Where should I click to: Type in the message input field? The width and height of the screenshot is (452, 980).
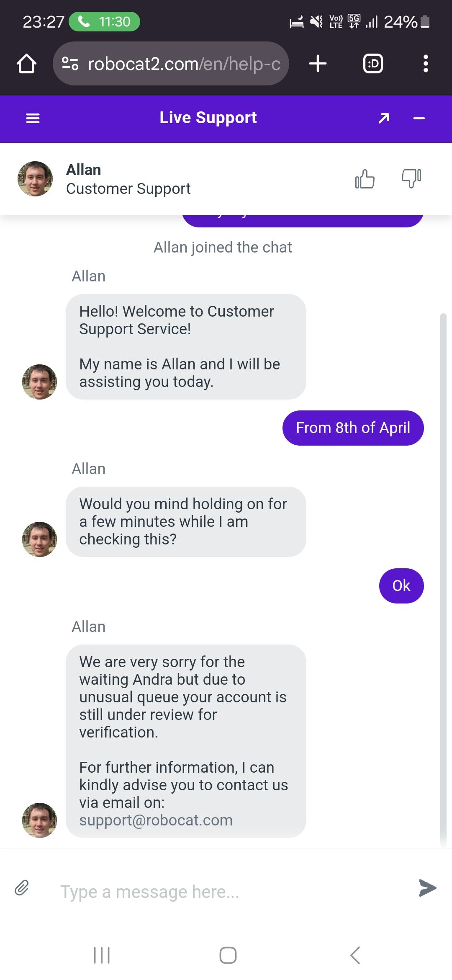pos(226,892)
